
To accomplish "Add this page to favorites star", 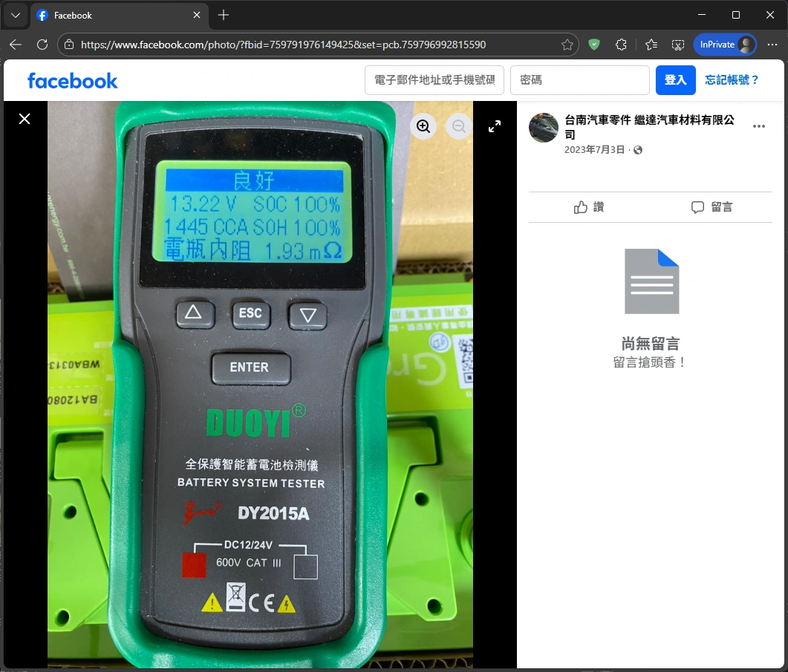I will click(567, 45).
